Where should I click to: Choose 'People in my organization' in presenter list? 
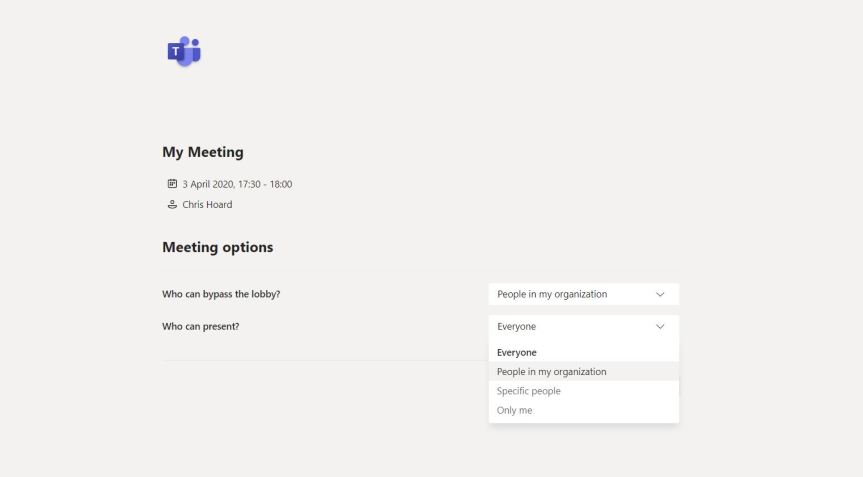tap(552, 372)
